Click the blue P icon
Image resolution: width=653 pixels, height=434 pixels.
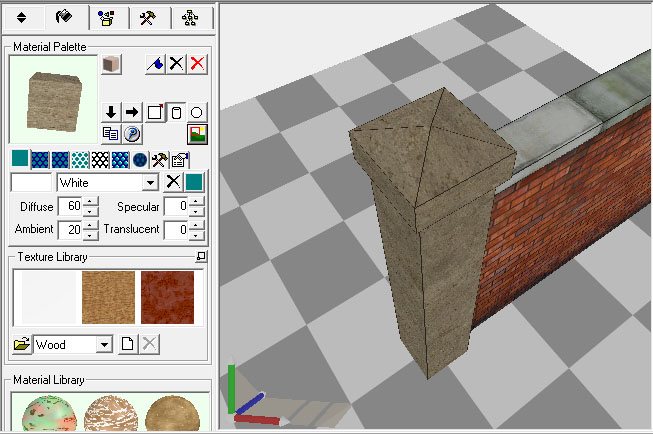132,133
